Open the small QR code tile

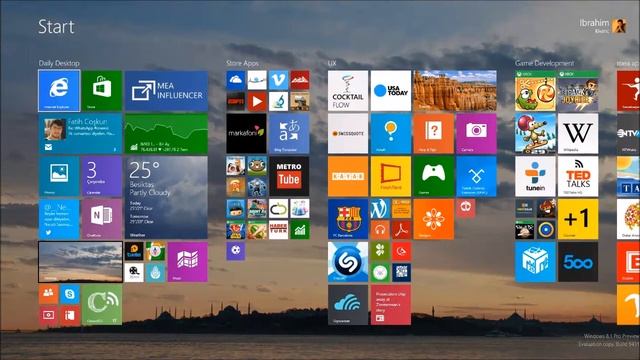coord(401,273)
